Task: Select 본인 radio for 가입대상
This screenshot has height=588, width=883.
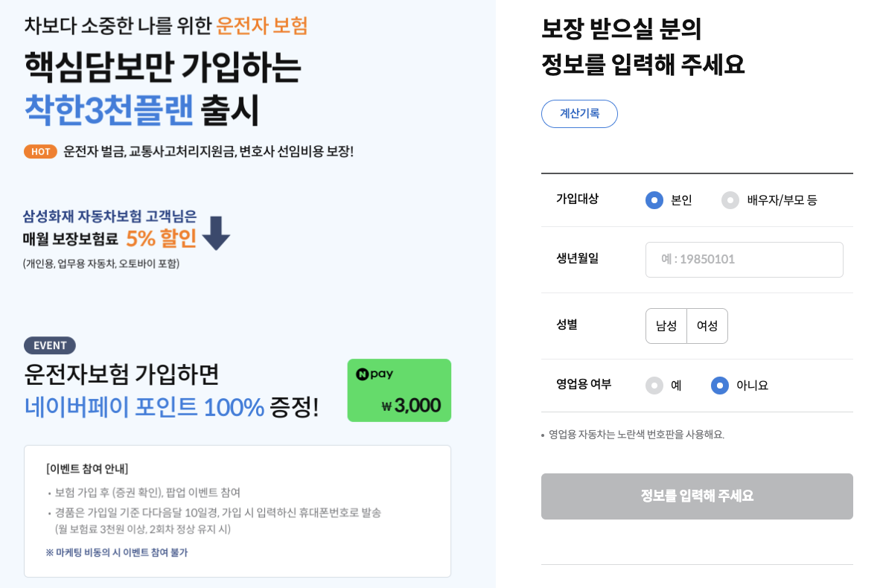Action: [x=654, y=200]
